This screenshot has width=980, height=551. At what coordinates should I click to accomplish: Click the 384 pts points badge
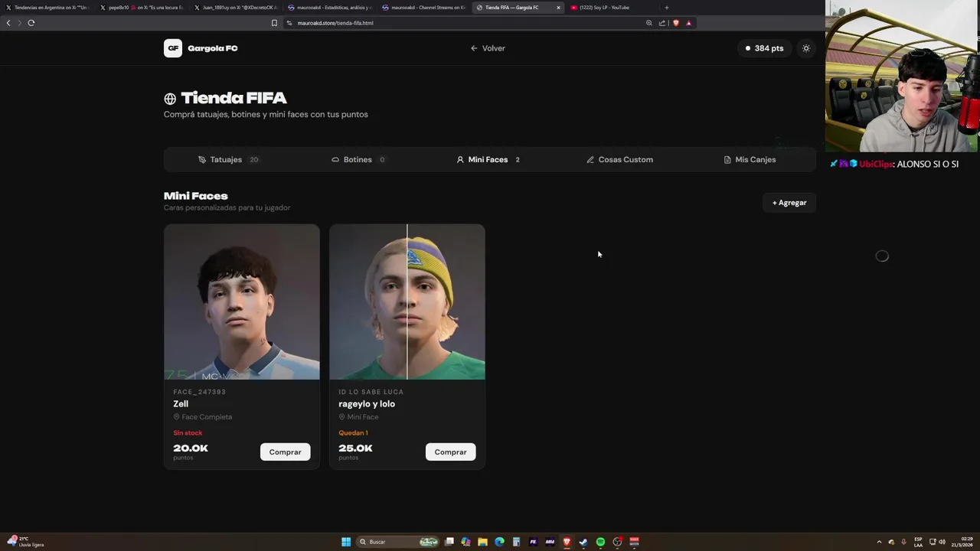pyautogui.click(x=765, y=48)
